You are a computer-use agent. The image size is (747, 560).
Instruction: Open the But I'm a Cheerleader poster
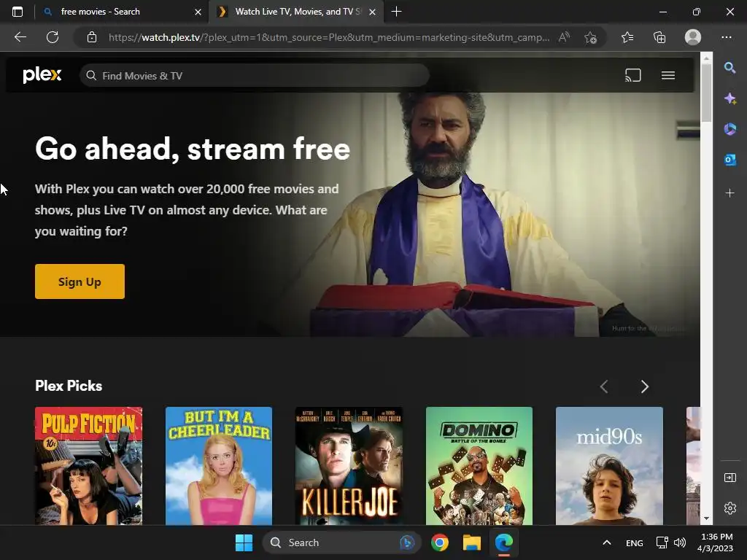pyautogui.click(x=219, y=466)
